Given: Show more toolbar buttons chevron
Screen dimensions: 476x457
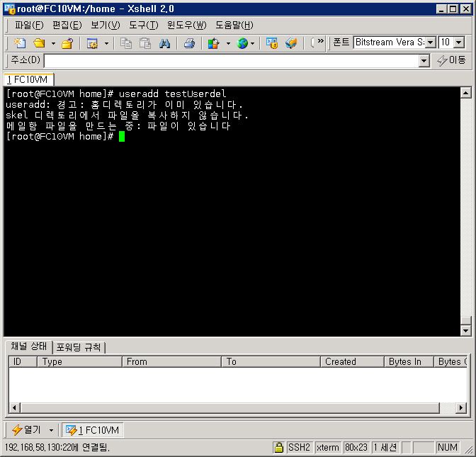Looking at the screenshot, I should (321, 40).
